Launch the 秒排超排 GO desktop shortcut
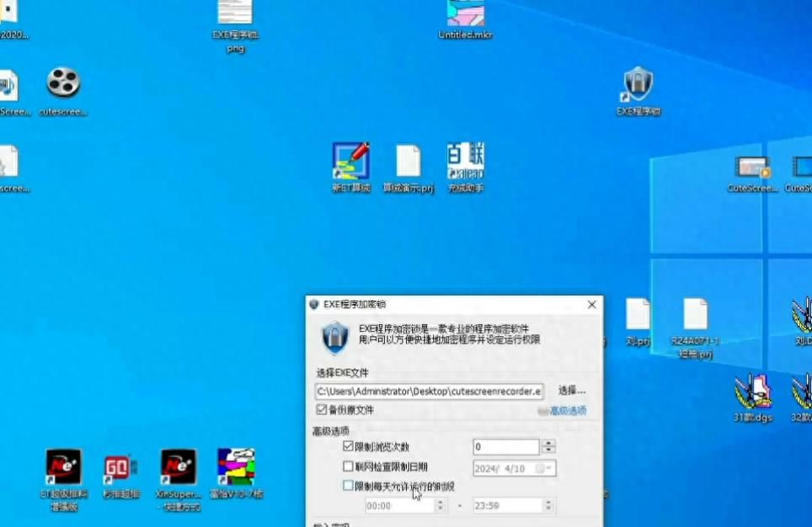812x527 pixels. 120,468
